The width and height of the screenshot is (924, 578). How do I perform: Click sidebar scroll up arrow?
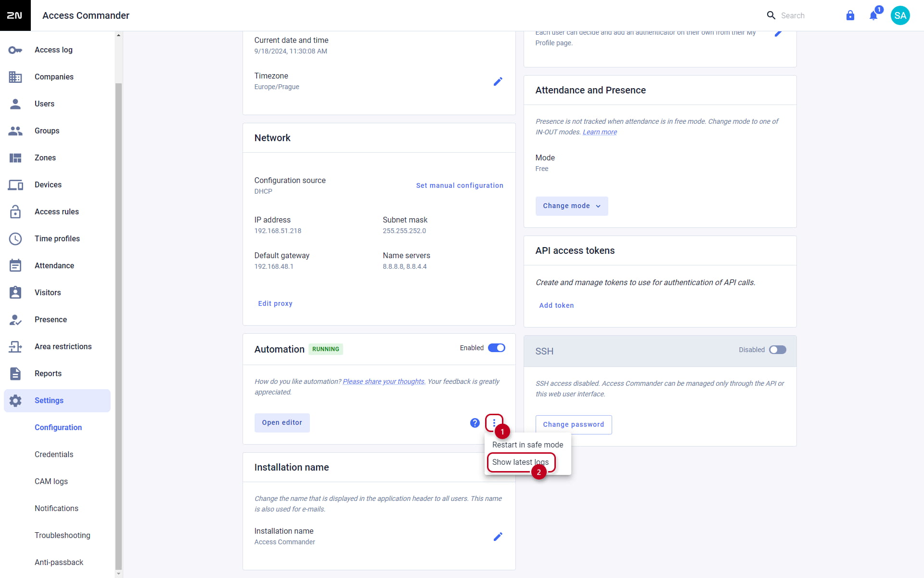(118, 35)
